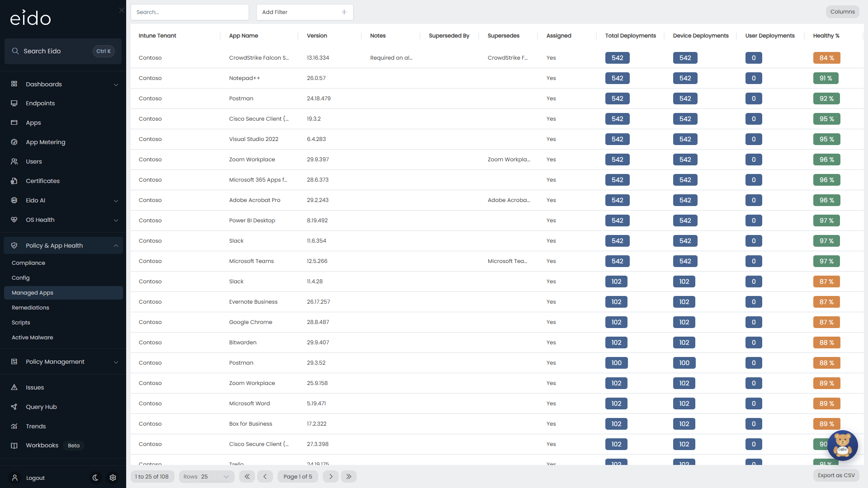Open the Trends chart icon

[x=14, y=427]
